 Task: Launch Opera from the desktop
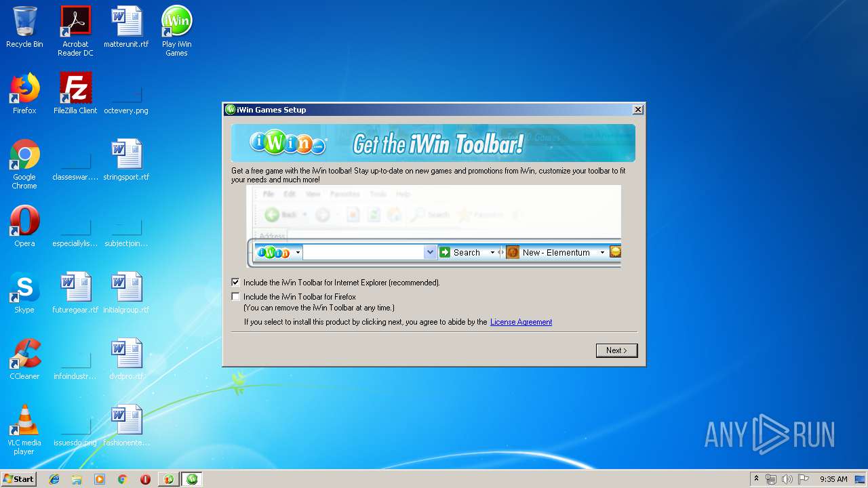point(24,226)
